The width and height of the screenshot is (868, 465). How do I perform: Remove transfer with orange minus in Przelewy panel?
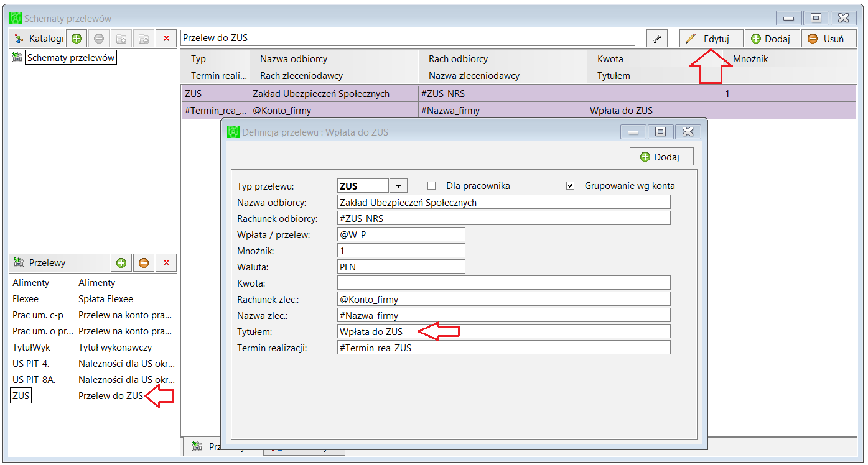click(x=144, y=263)
